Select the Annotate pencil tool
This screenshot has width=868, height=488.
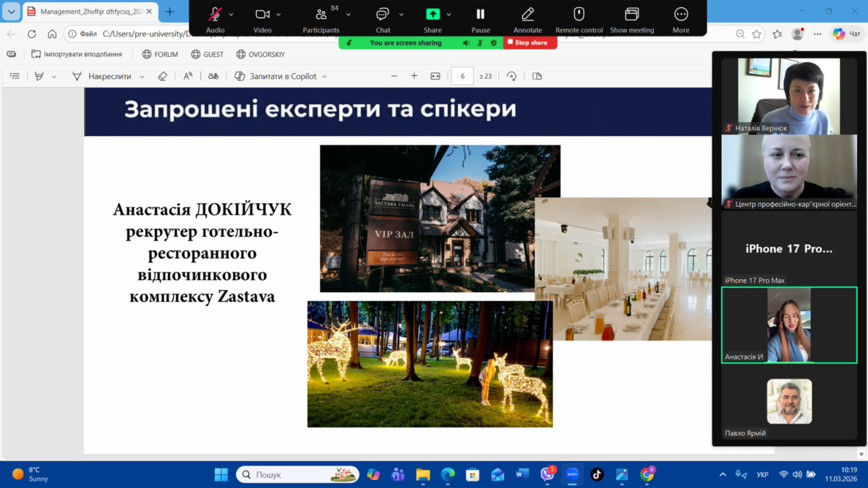[527, 14]
